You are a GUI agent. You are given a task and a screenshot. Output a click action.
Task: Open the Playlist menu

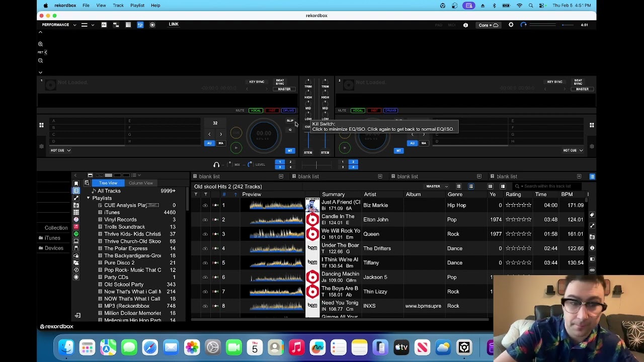coord(137,6)
